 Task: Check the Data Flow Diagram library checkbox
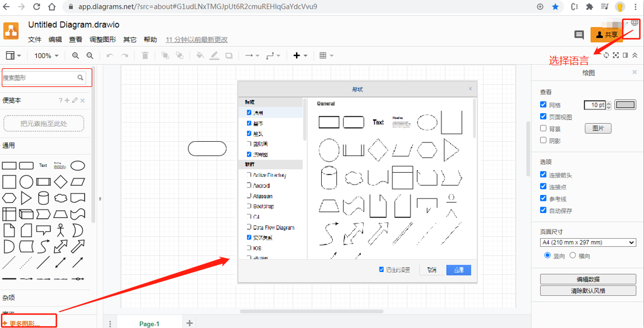[249, 227]
